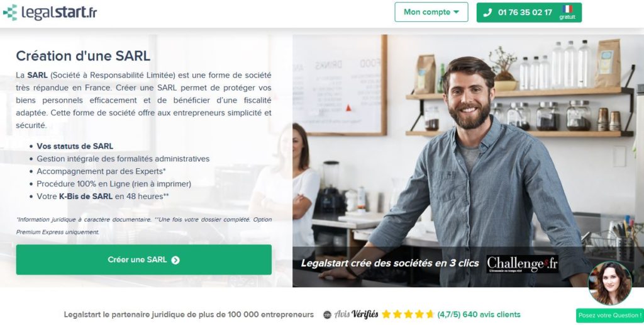The image size is (644, 325).
Task: Click the Challenges.fr logo
Action: [x=523, y=264]
